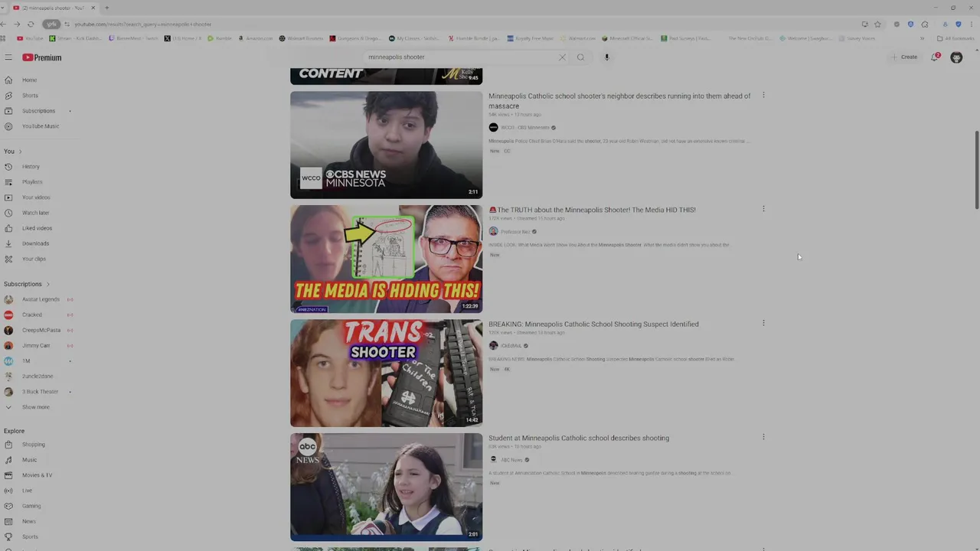Open the Rumble bookmark
Image resolution: width=980 pixels, height=551 pixels.
(220, 38)
